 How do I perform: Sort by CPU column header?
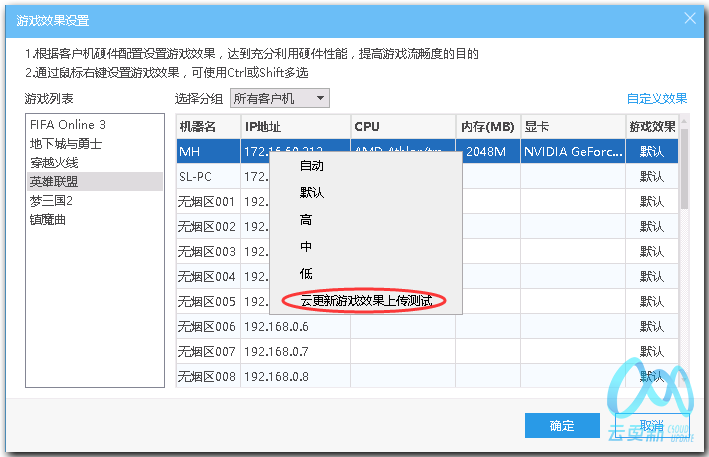point(403,127)
